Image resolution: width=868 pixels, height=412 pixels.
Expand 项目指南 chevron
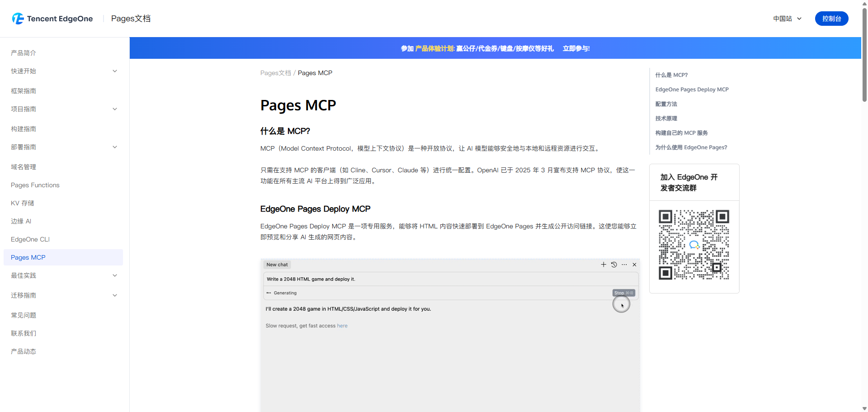click(115, 109)
